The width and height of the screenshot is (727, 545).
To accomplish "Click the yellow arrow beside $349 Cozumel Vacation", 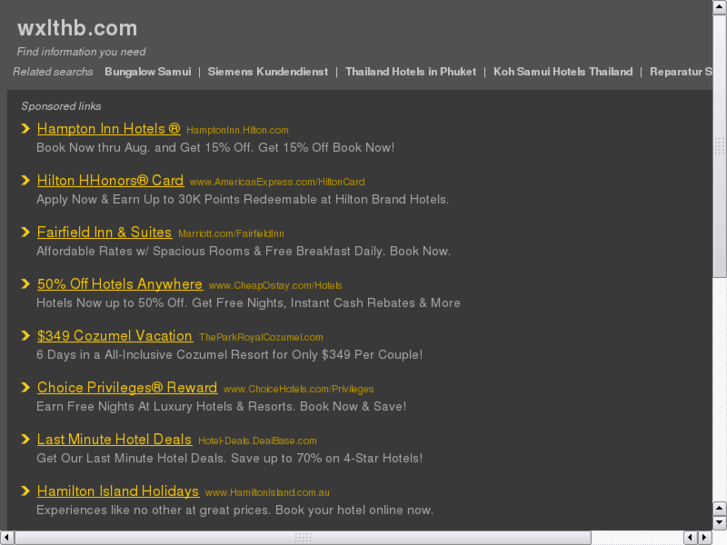I will click(x=26, y=336).
